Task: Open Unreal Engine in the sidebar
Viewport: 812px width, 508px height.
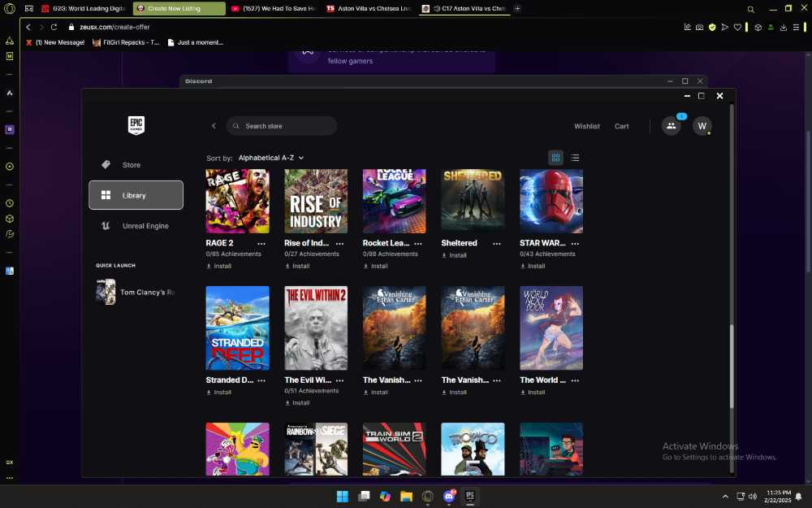Action: [136, 226]
